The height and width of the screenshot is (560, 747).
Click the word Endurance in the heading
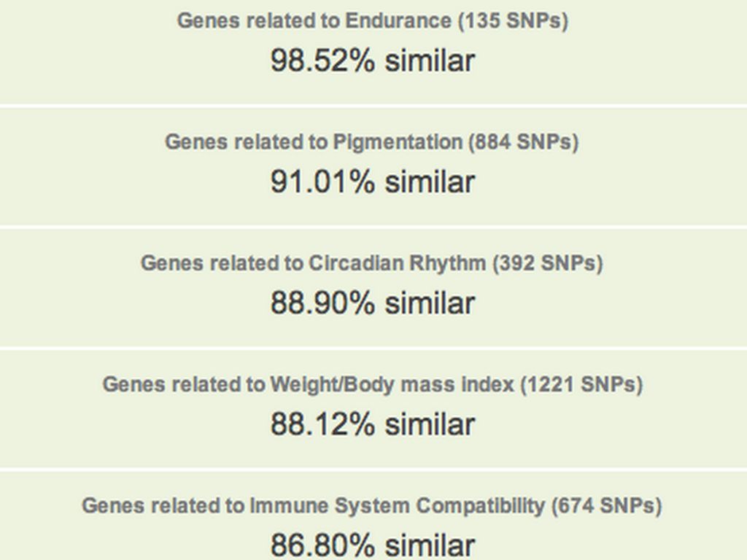pos(398,20)
